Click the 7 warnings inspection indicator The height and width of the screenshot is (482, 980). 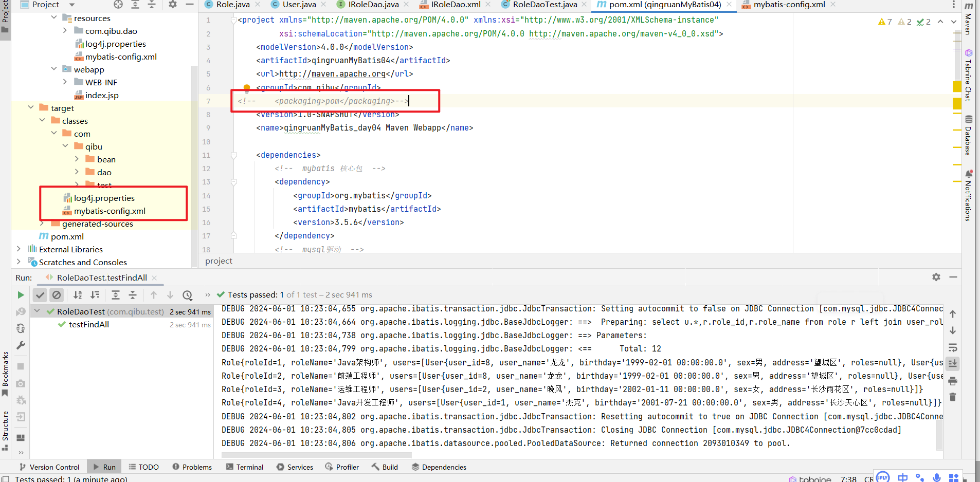pyautogui.click(x=885, y=22)
